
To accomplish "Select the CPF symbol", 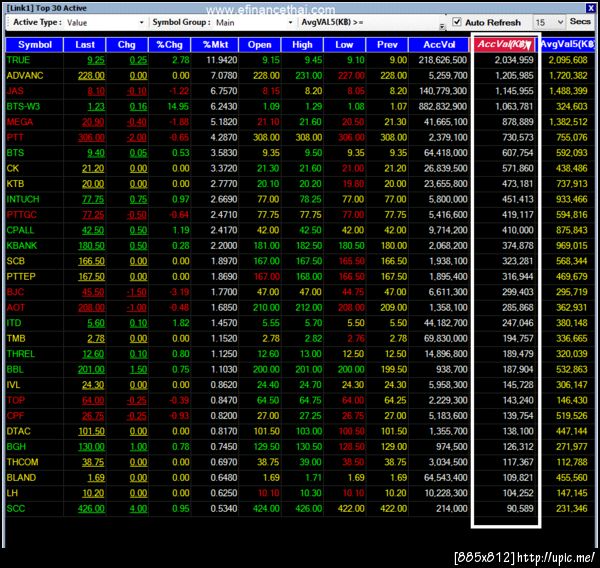I will coord(15,416).
